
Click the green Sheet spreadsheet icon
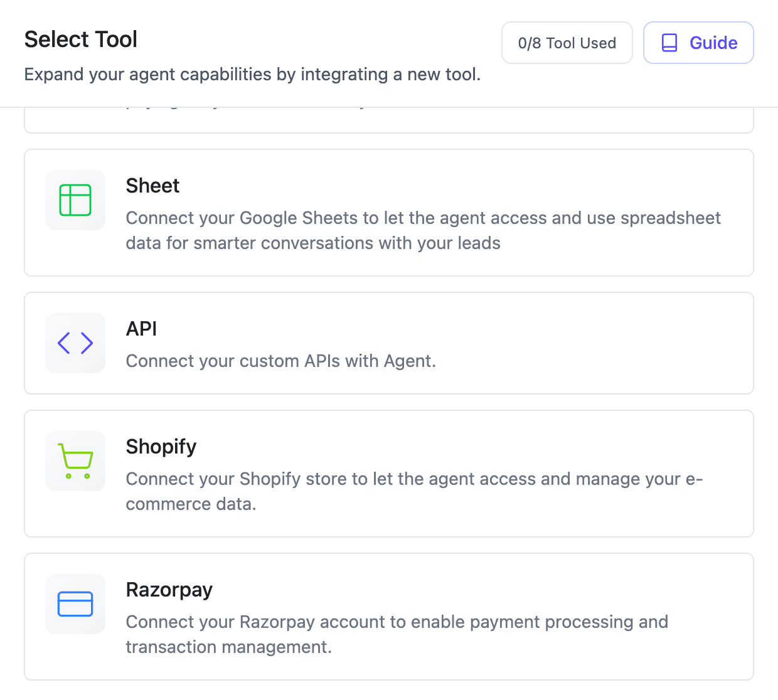pyautogui.click(x=75, y=200)
